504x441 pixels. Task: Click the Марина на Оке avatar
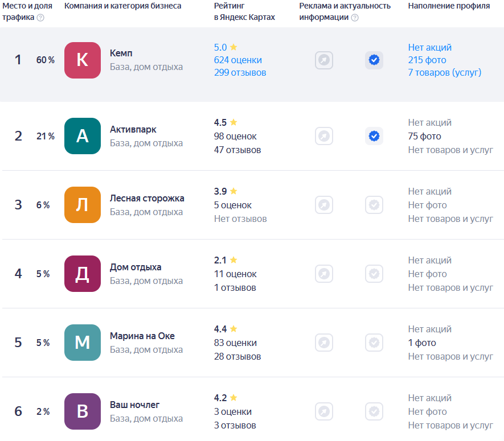(x=83, y=343)
